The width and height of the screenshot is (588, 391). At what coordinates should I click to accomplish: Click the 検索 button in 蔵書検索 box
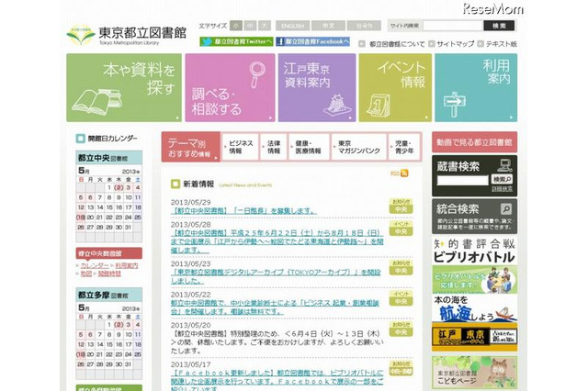click(x=502, y=179)
